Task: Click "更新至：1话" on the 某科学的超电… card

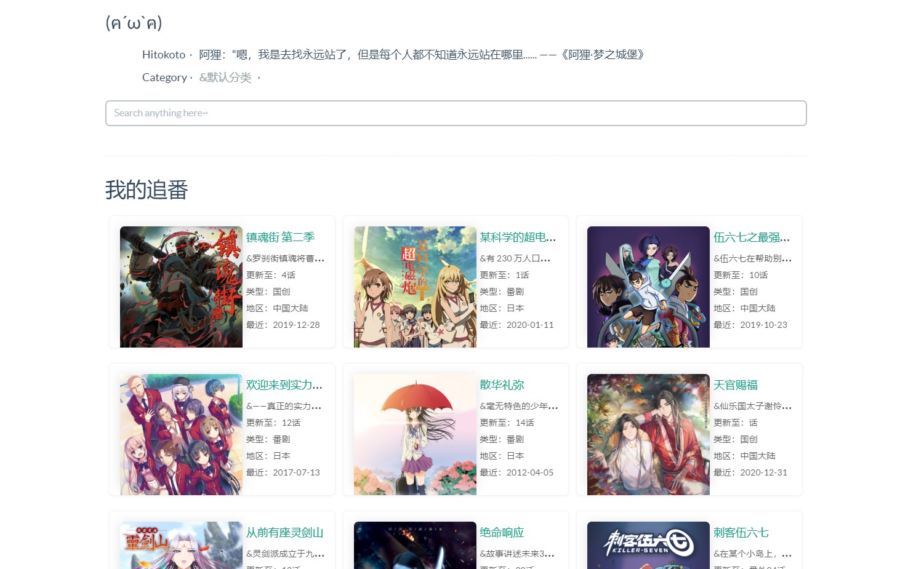Action: click(505, 275)
